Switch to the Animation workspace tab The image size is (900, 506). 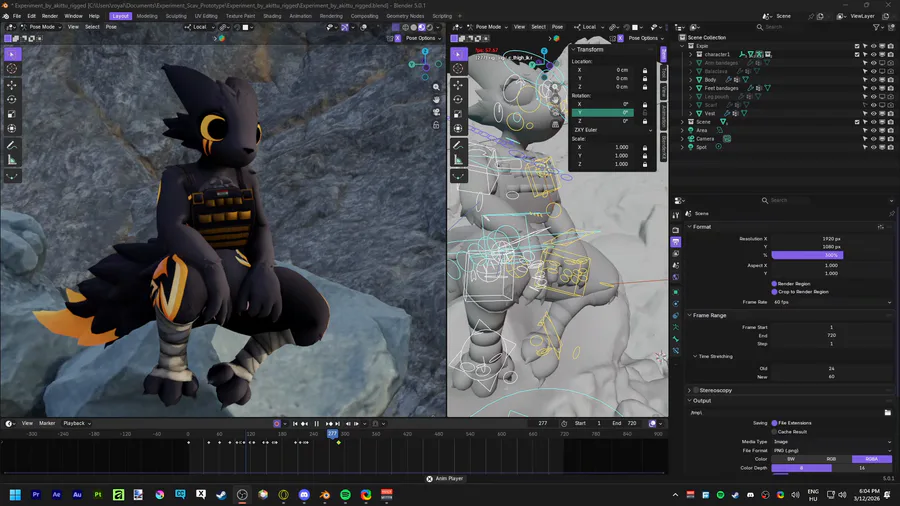pyautogui.click(x=300, y=16)
